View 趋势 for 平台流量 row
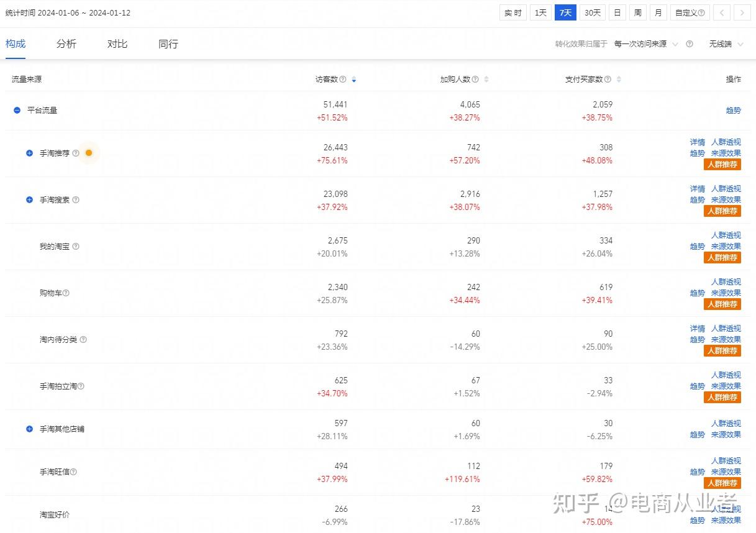This screenshot has width=756, height=533. tap(734, 111)
